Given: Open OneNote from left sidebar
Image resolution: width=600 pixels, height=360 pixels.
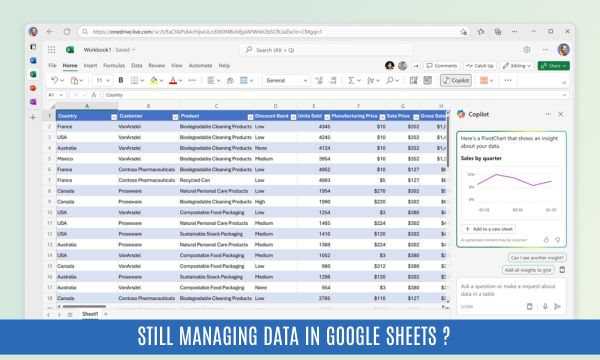Looking at the screenshot, I should (33, 102).
